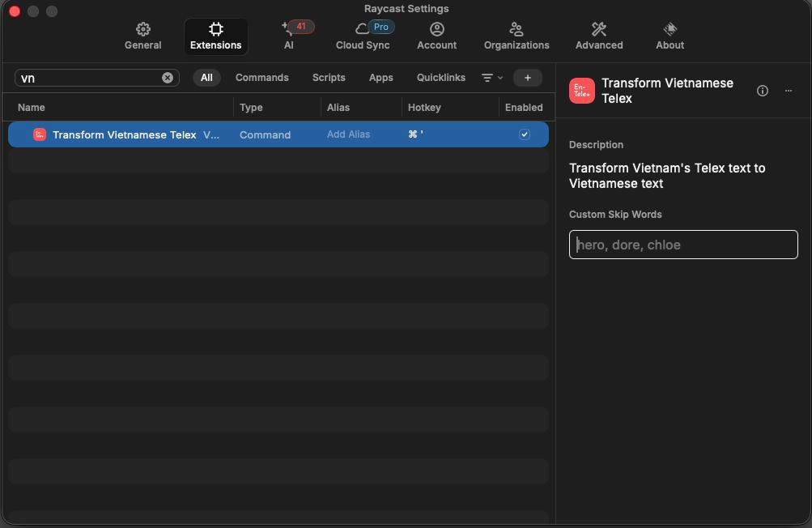Click the Custom Skip Words input field
The image size is (812, 528).
click(x=683, y=245)
